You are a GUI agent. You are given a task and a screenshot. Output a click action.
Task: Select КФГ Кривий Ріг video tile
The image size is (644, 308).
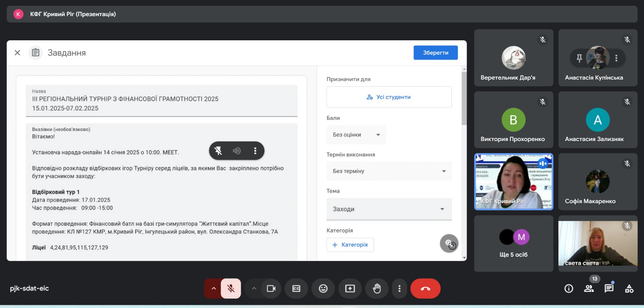(514, 182)
